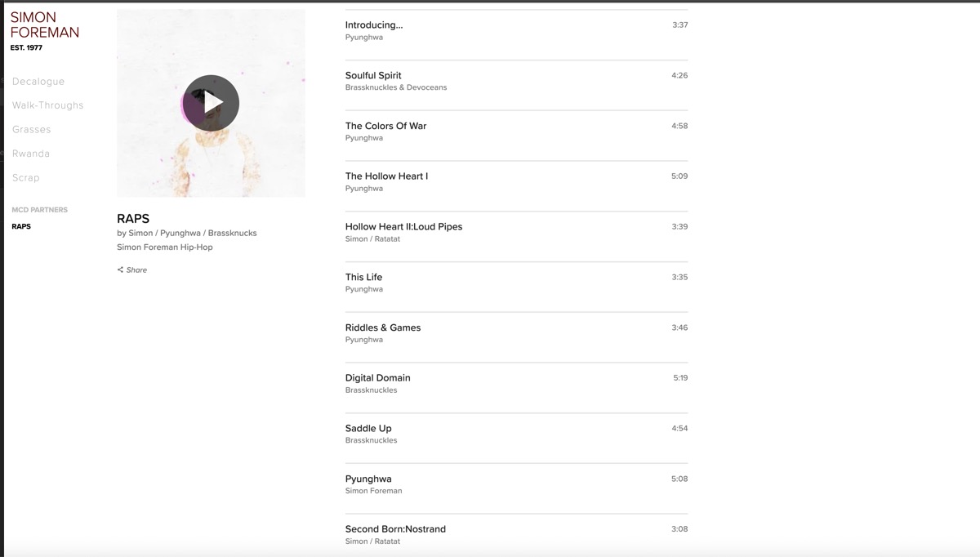The height and width of the screenshot is (557, 980).
Task: Select the Saddle Up track
Action: coord(368,429)
